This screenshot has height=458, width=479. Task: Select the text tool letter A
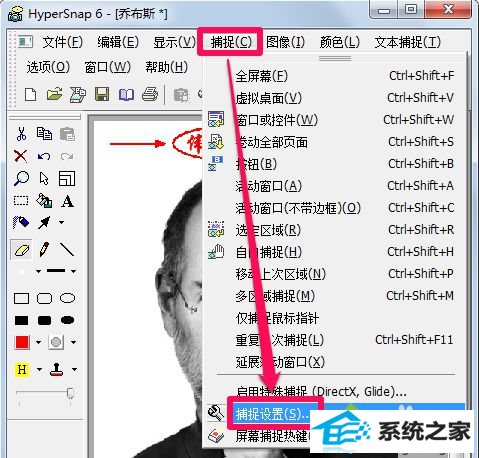(67, 201)
